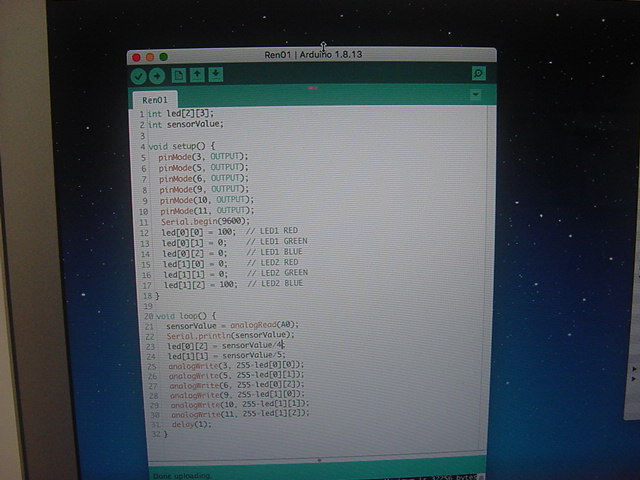This screenshot has width=640, height=480.
Task: Click the Upload arrow button
Action: tap(157, 76)
